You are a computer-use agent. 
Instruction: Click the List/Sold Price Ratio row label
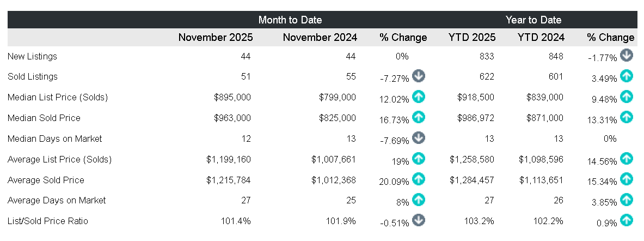48,221
